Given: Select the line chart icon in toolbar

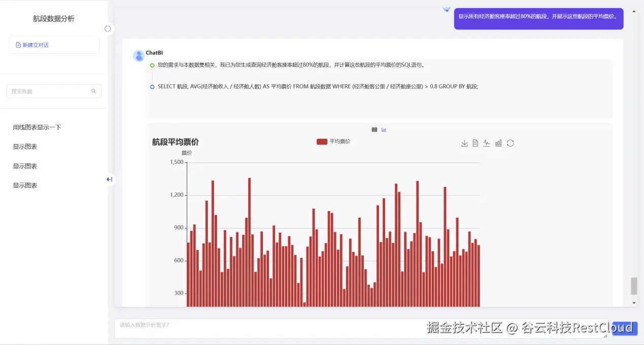Looking at the screenshot, I should [x=487, y=143].
